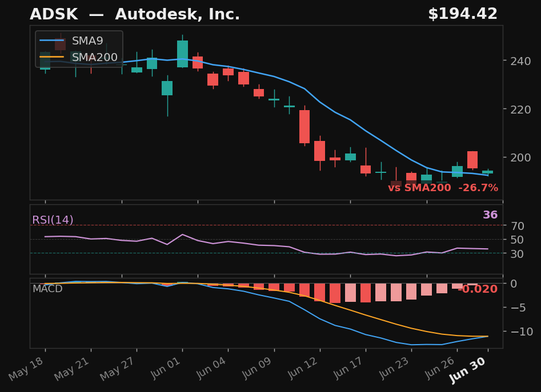Viewport: 541px width, 392px height.
Task: Click the Jun 26 date label
Action: pyautogui.click(x=440, y=368)
